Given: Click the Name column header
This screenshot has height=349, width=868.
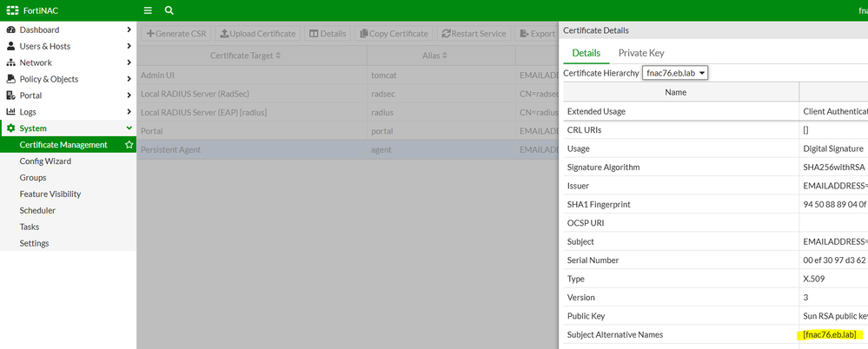Looking at the screenshot, I should pyautogui.click(x=681, y=92).
